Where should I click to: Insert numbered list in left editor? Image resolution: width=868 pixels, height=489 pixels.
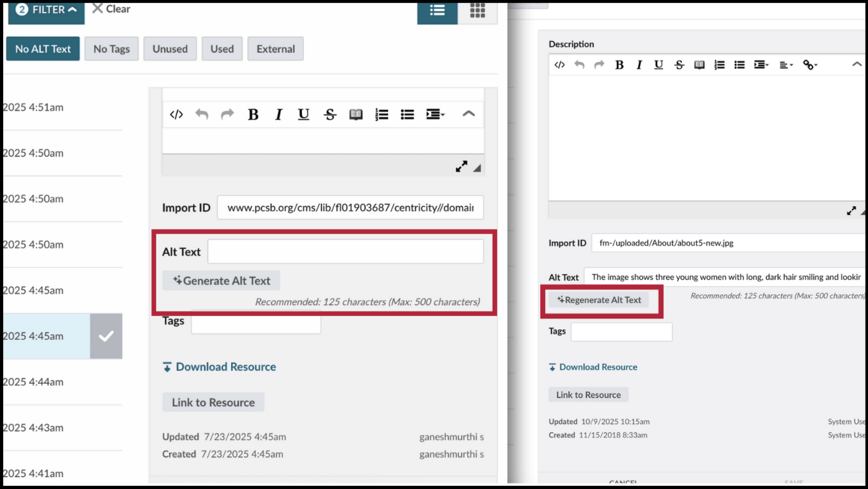[x=381, y=115]
